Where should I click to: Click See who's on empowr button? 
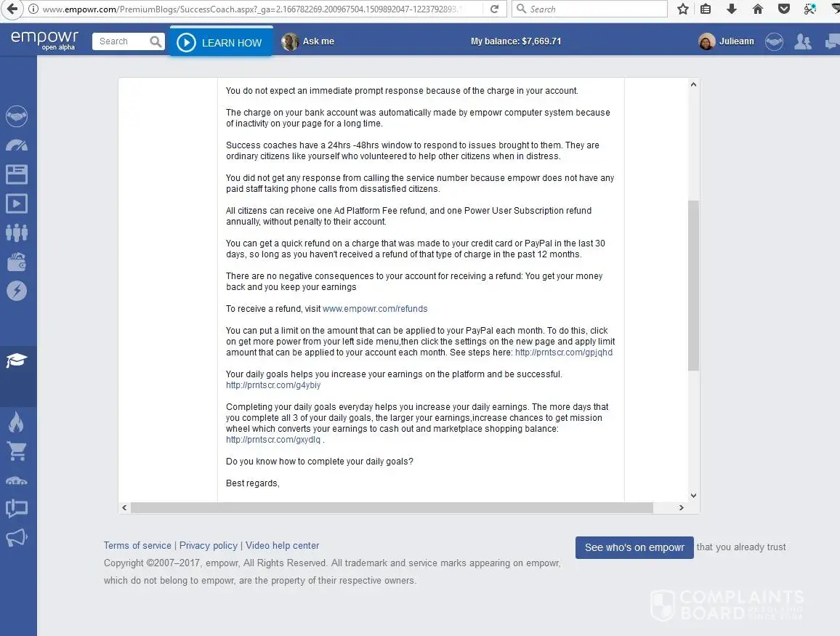click(634, 547)
